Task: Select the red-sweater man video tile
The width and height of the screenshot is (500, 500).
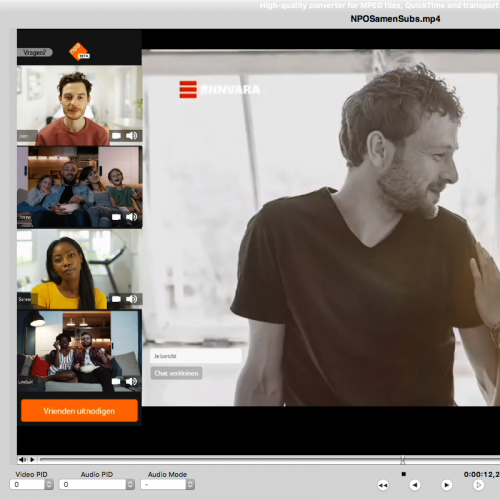Action: [x=80, y=105]
